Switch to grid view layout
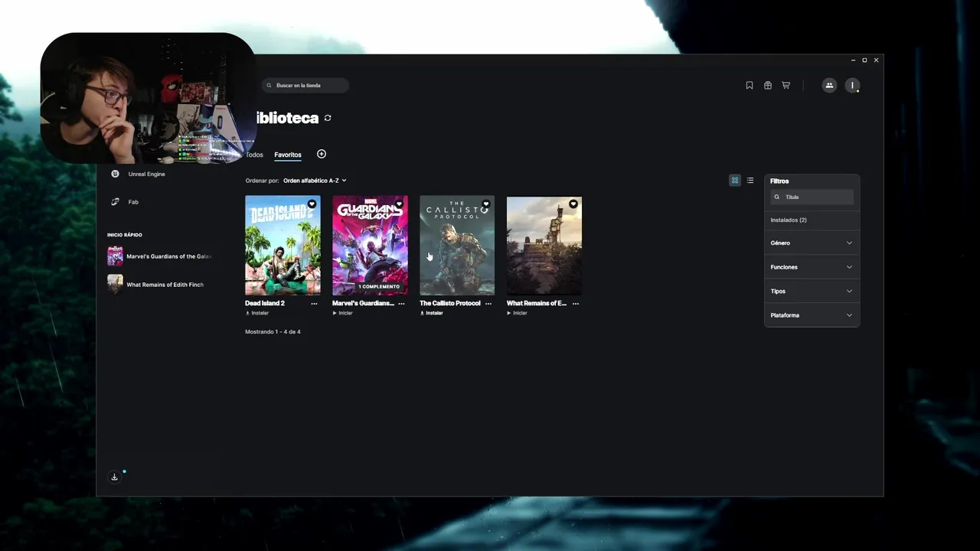The width and height of the screenshot is (980, 551). click(735, 181)
